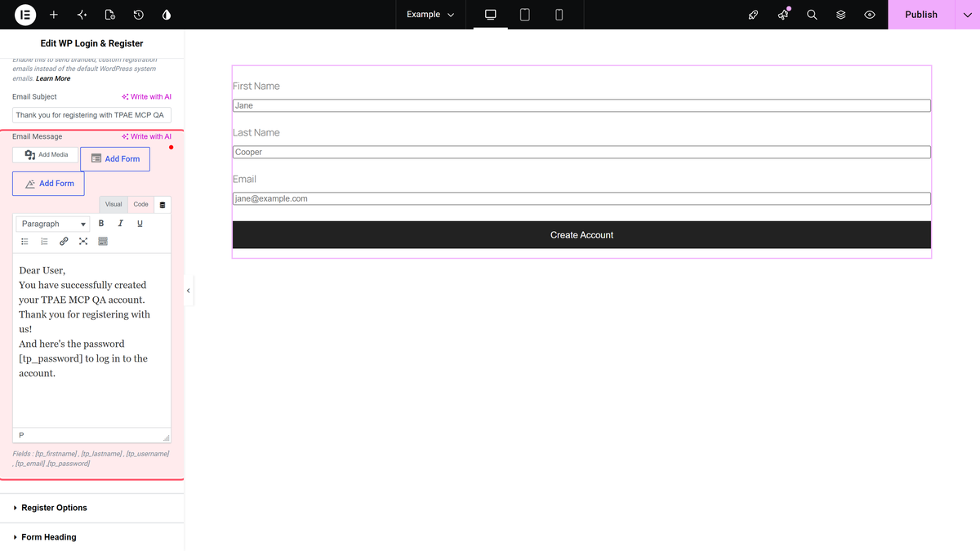Viewport: 980px width, 551px height.
Task: Click the Publish button
Action: [x=921, y=15]
